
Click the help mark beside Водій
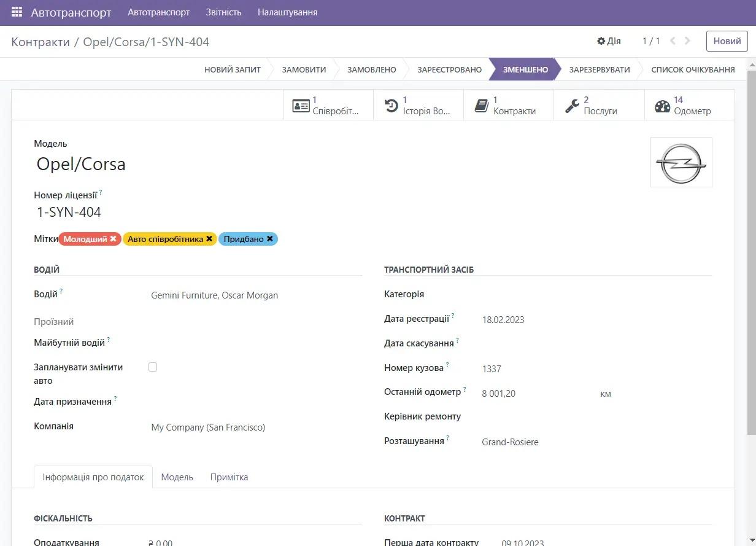(x=61, y=291)
